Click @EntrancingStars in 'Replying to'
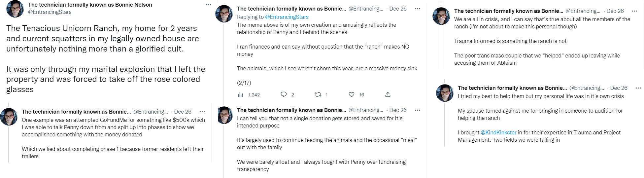Viewport: 644px width, 178px height. pyautogui.click(x=287, y=17)
